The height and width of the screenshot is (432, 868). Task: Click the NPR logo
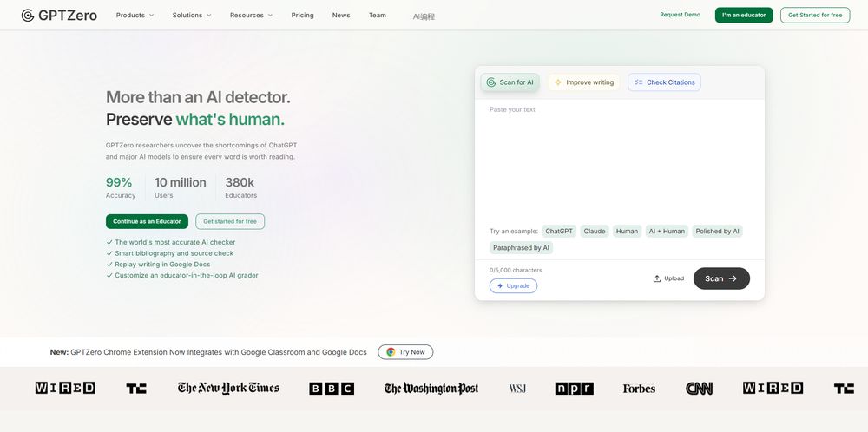point(574,389)
